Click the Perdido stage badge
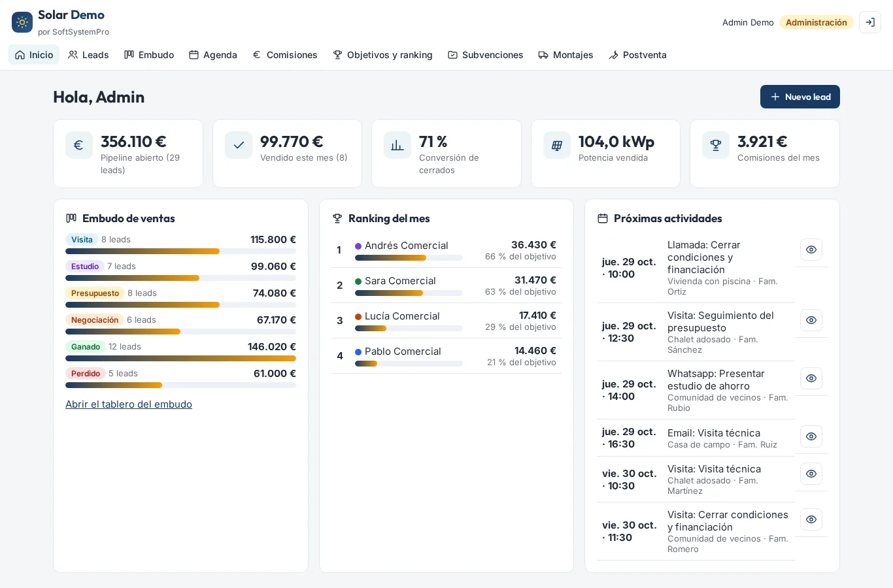Viewport: 893px width, 588px height. point(86,374)
